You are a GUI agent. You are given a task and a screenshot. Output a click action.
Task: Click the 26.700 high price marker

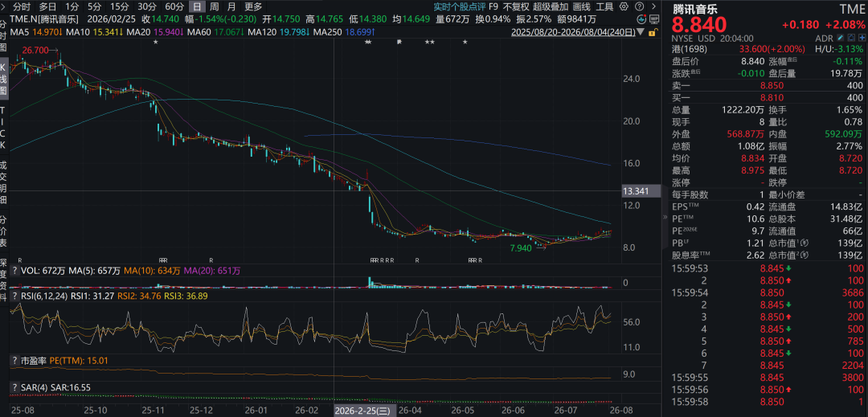point(35,50)
